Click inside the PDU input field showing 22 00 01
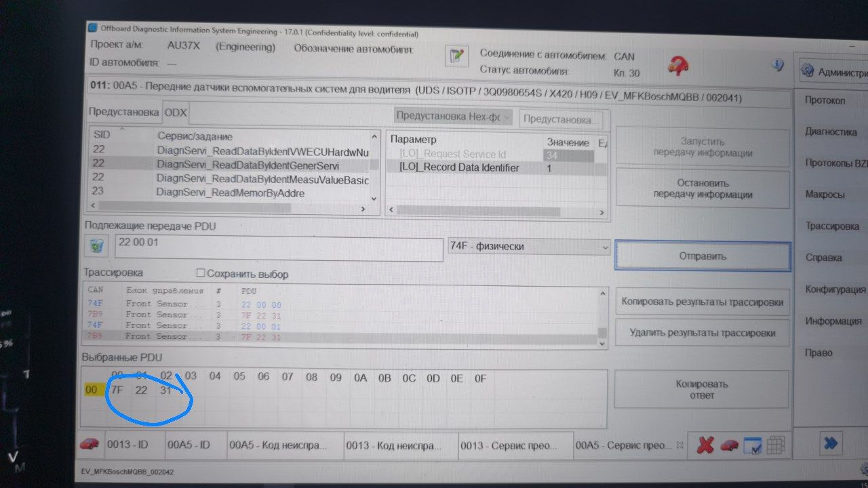The image size is (868, 488). (271, 249)
